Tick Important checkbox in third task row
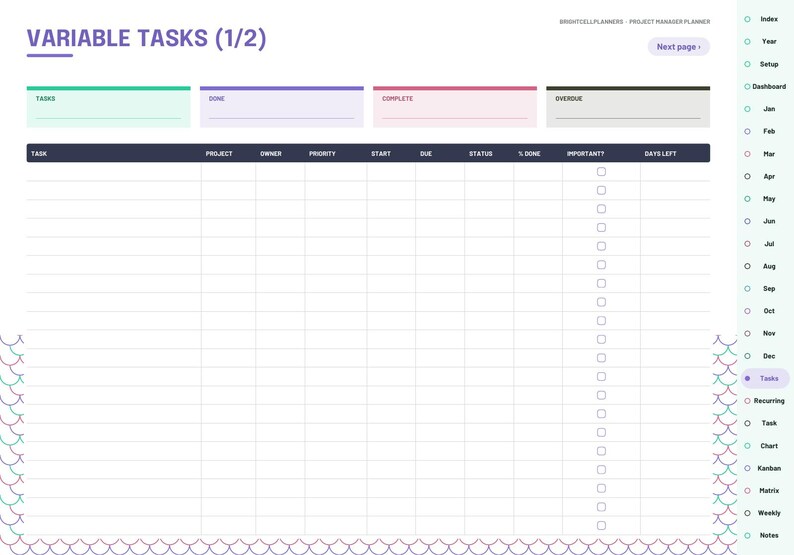 [x=601, y=209]
